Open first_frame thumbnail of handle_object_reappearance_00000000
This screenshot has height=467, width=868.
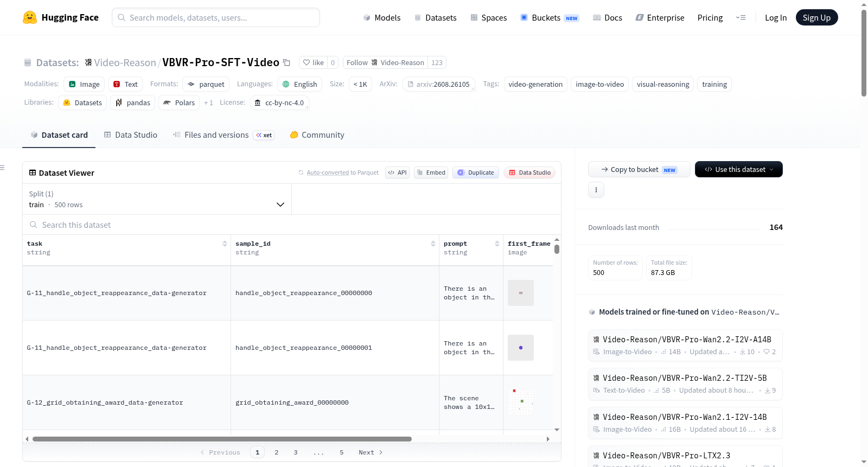521,293
